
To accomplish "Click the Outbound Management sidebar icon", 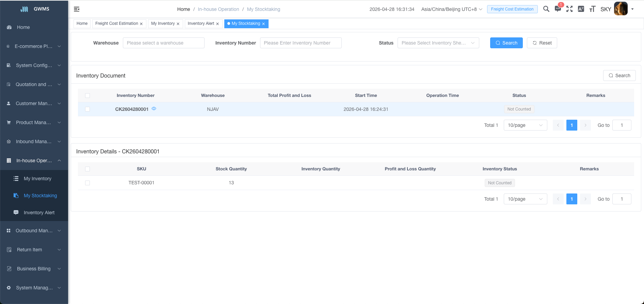I will point(9,231).
